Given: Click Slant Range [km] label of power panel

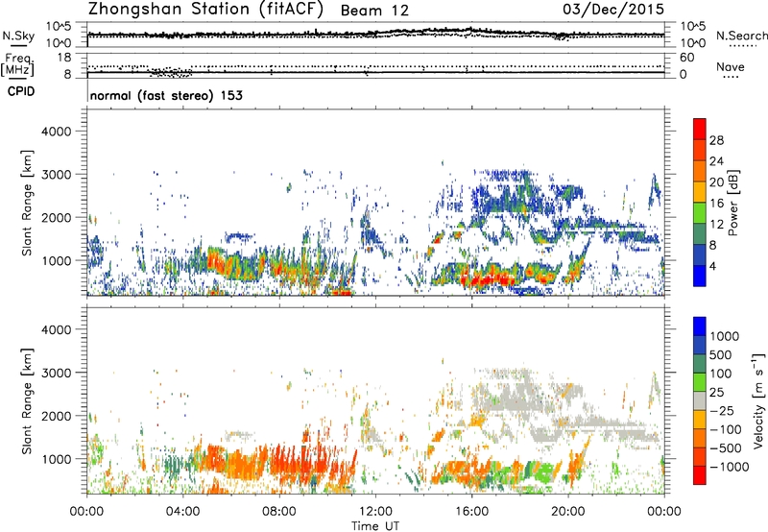Looking at the screenshot, I should tap(27, 203).
